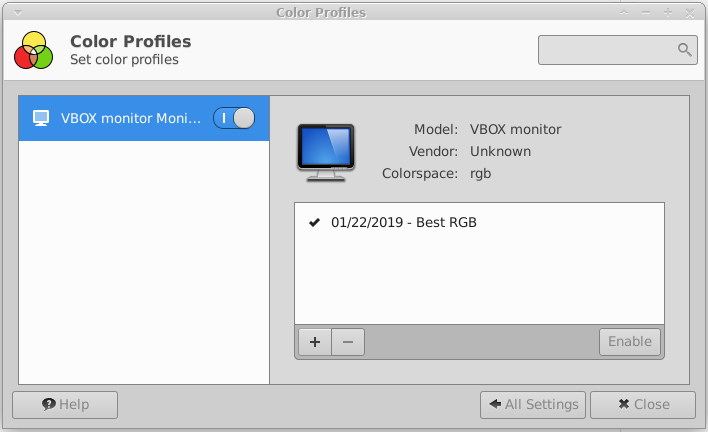
Task: Click the large blue monitor image
Action: [326, 152]
